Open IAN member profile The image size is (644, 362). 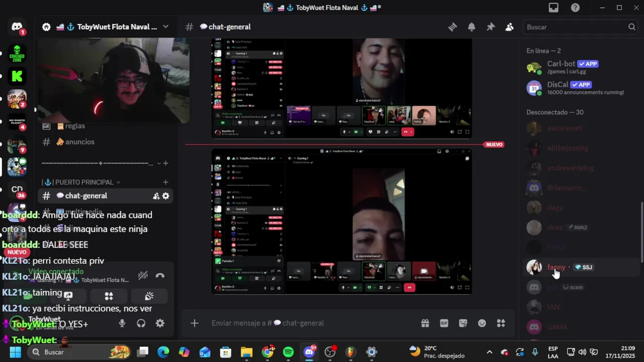pos(582,307)
